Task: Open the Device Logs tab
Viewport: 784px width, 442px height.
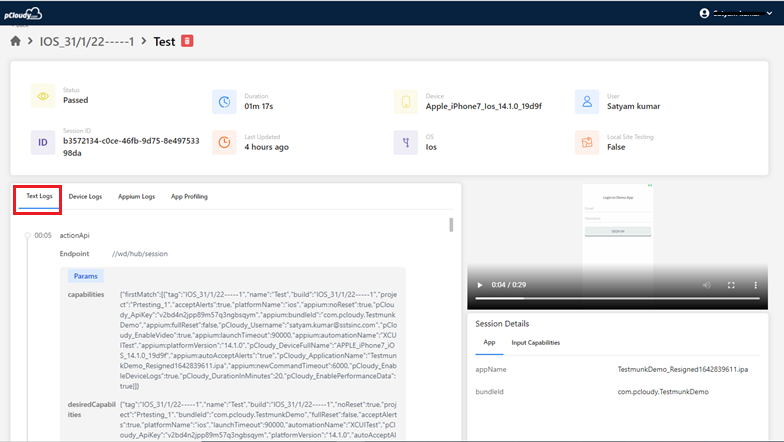Action: coord(85,197)
